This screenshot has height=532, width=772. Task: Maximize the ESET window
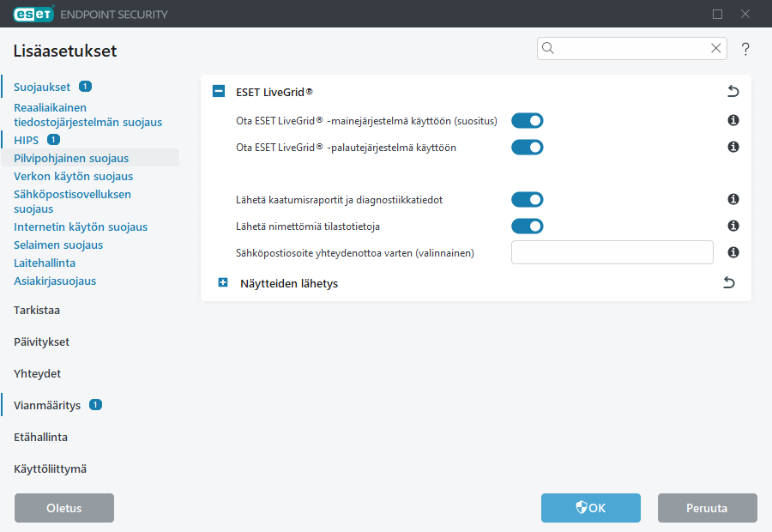point(717,14)
